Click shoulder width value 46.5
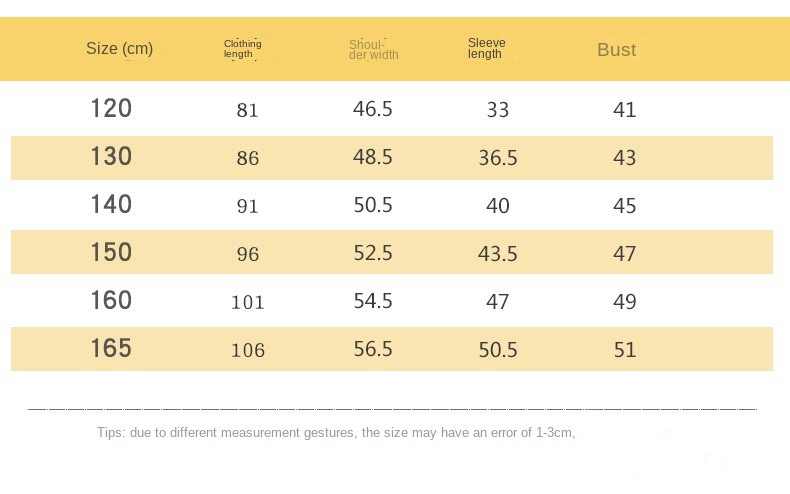This screenshot has width=790, height=494. pos(373,109)
